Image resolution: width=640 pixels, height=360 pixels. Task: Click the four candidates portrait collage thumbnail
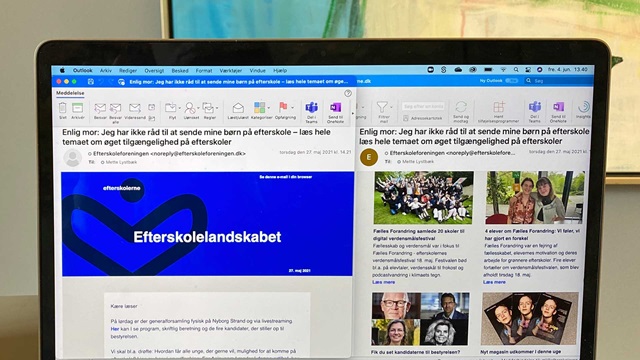[420, 318]
